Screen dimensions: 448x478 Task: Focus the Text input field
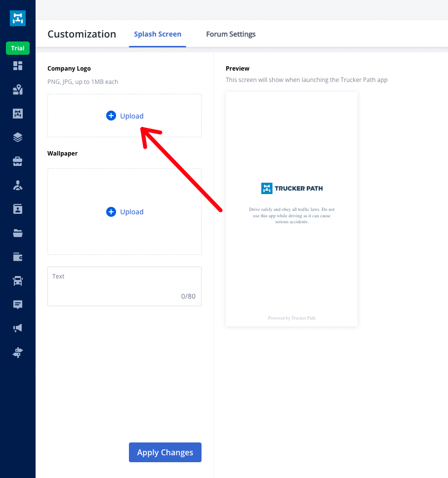click(124, 286)
